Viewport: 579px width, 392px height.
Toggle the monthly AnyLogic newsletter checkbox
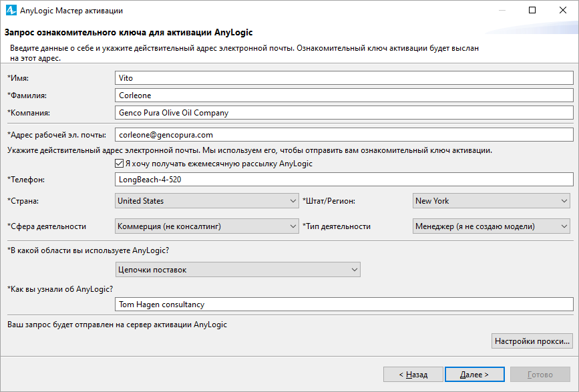point(119,164)
